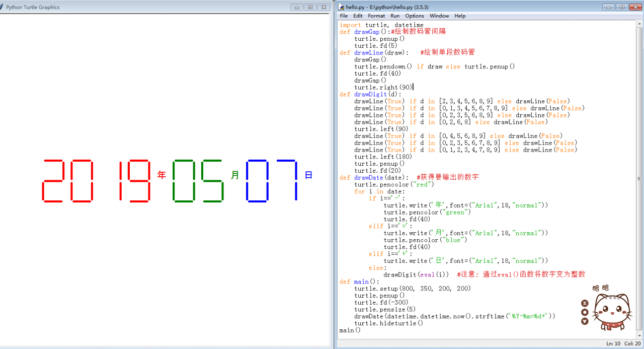Click the line containing '[0,4,5,6,8,9]'
The height and width of the screenshot is (349, 644).
[x=458, y=135]
